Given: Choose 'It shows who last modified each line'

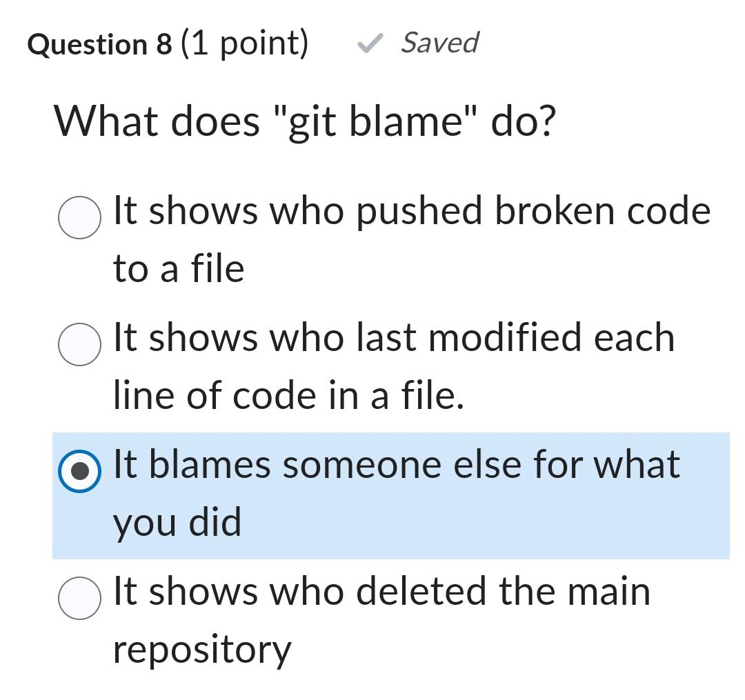Looking at the screenshot, I should 79,345.
